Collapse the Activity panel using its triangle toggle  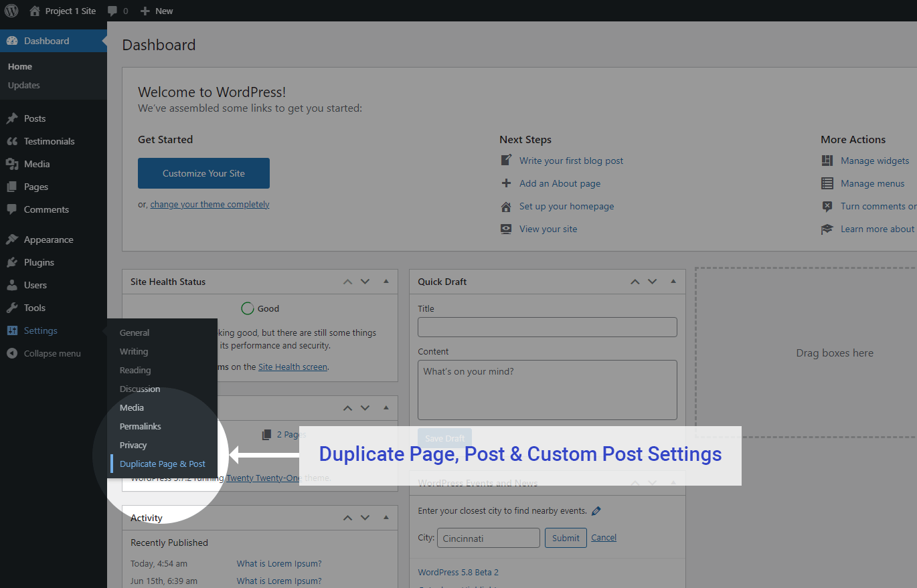386,518
